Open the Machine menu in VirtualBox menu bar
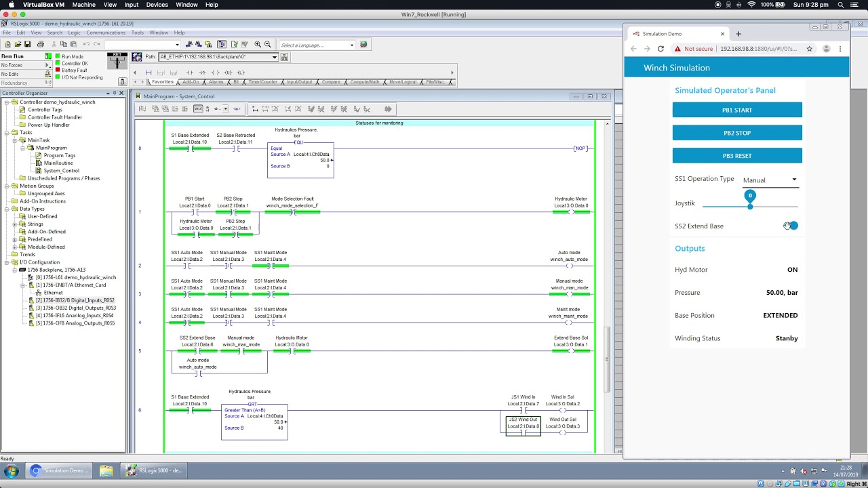 coord(84,5)
